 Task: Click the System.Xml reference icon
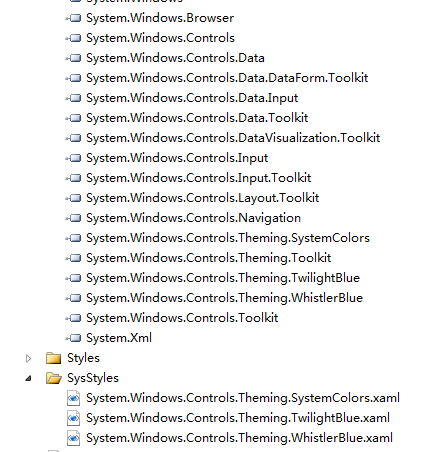(x=73, y=338)
